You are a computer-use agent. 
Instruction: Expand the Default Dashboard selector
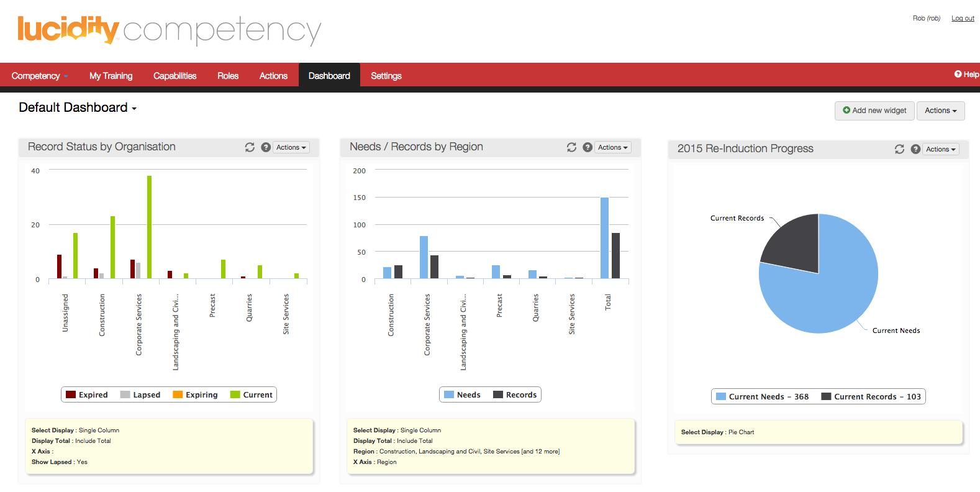click(78, 108)
